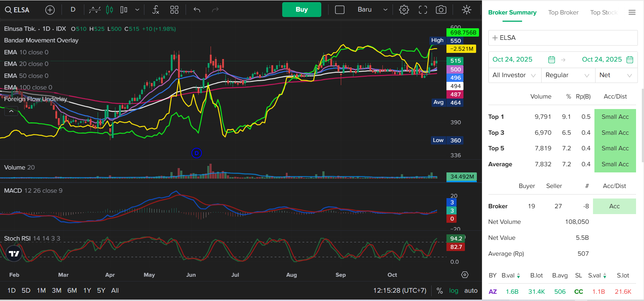Click the add symbol plus icon
644x301 pixels.
[50, 10]
